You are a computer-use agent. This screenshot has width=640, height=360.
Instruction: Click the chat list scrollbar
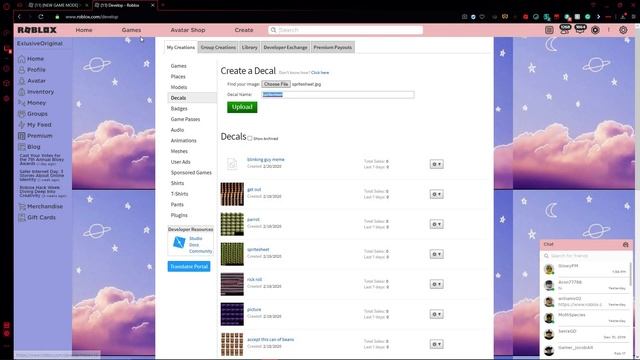pyautogui.click(x=631, y=274)
